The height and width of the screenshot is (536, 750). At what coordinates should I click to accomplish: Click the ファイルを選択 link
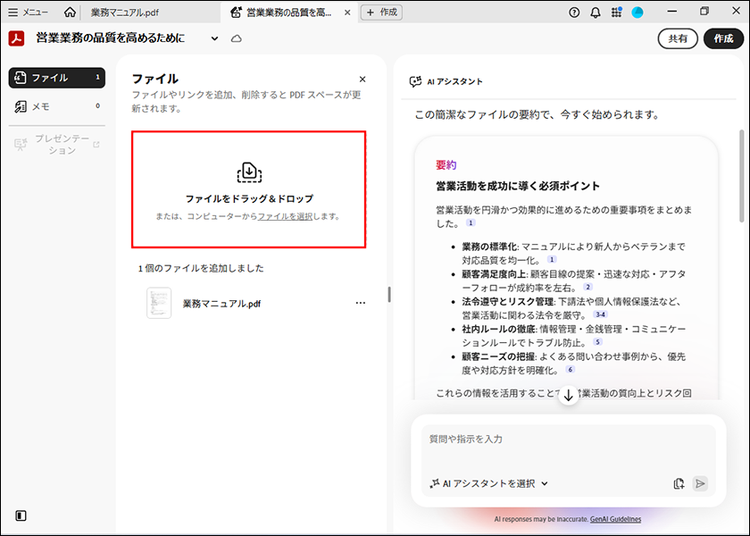tap(285, 216)
